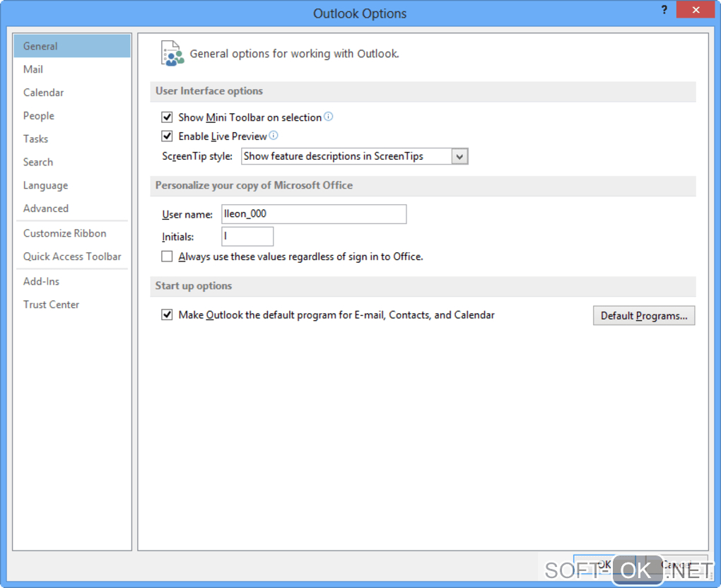Switch to the People category
721x588 pixels.
72,116
